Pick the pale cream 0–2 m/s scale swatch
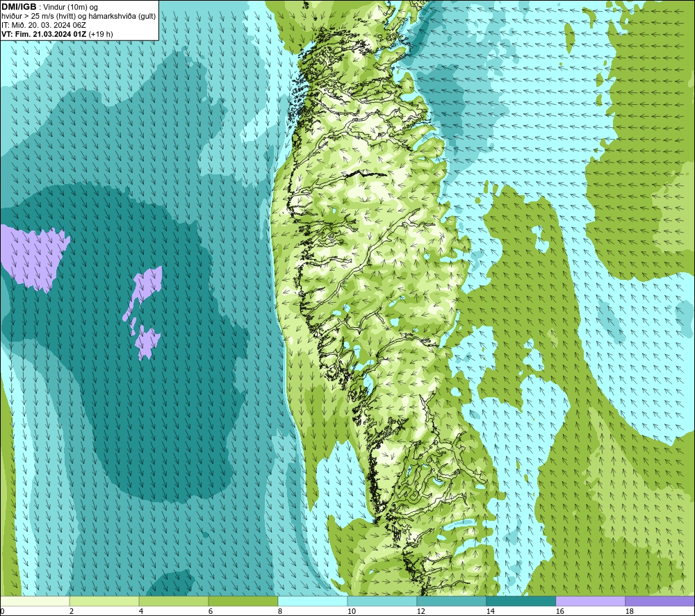The image size is (695, 616). pos(35,601)
